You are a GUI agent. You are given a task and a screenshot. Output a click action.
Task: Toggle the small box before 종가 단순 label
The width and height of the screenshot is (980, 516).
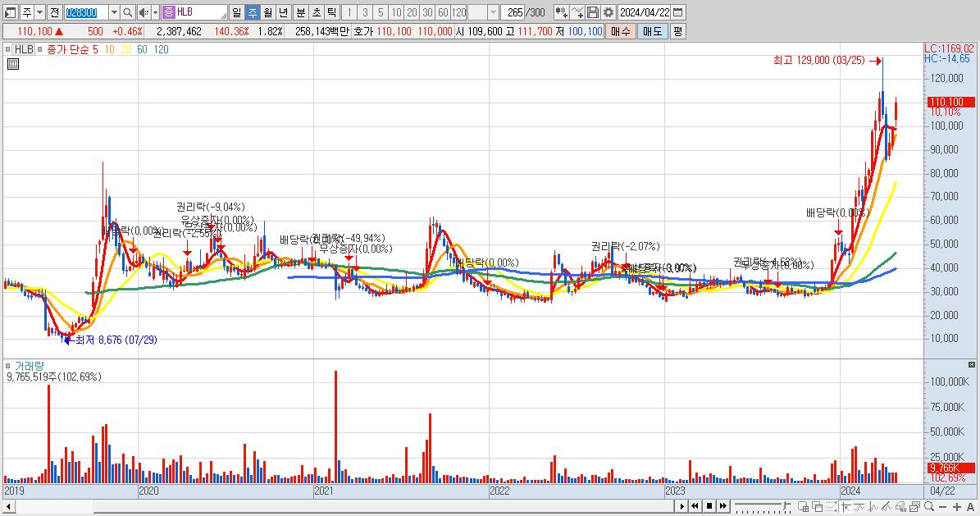[x=39, y=49]
